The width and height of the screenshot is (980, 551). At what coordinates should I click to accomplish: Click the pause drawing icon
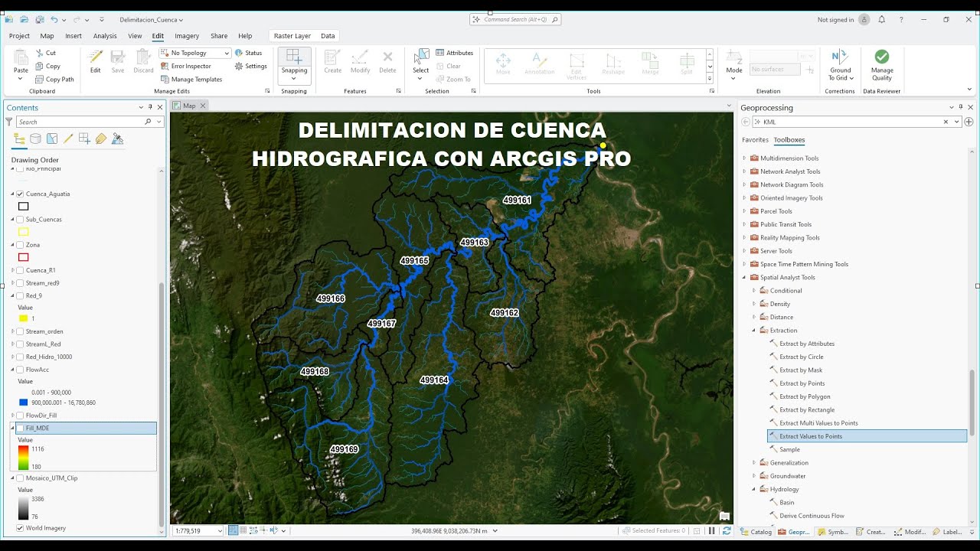712,530
